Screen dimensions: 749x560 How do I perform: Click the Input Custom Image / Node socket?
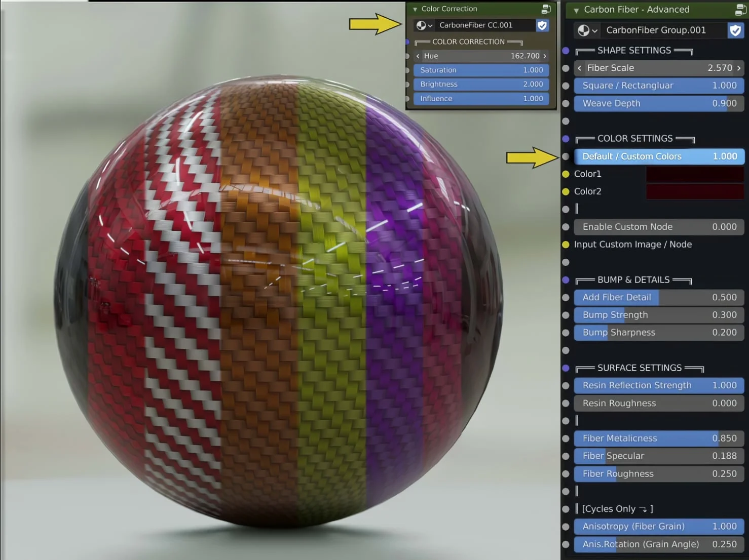pyautogui.click(x=566, y=245)
